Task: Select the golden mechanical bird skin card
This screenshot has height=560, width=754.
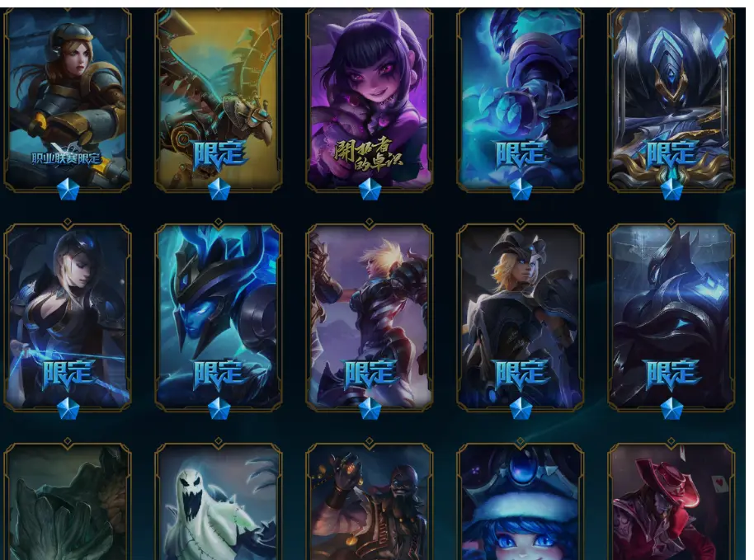Action: click(219, 98)
